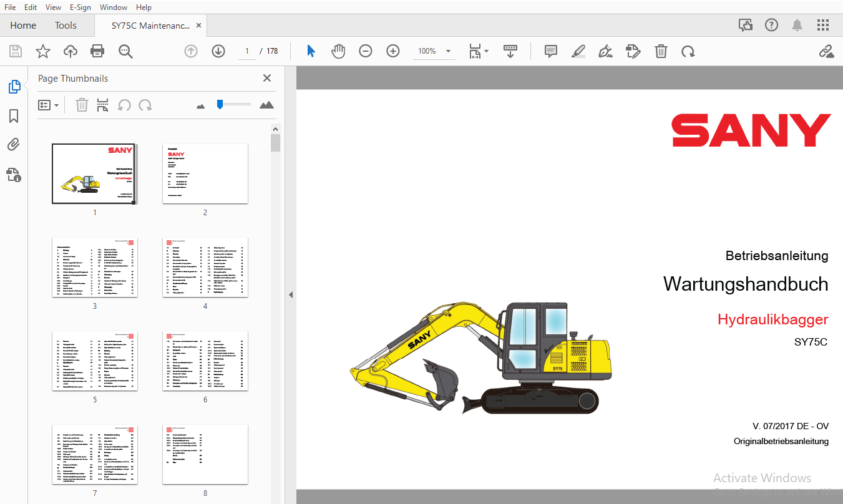Image resolution: width=843 pixels, height=504 pixels.
Task: Open Find text search tool
Action: pyautogui.click(x=126, y=51)
